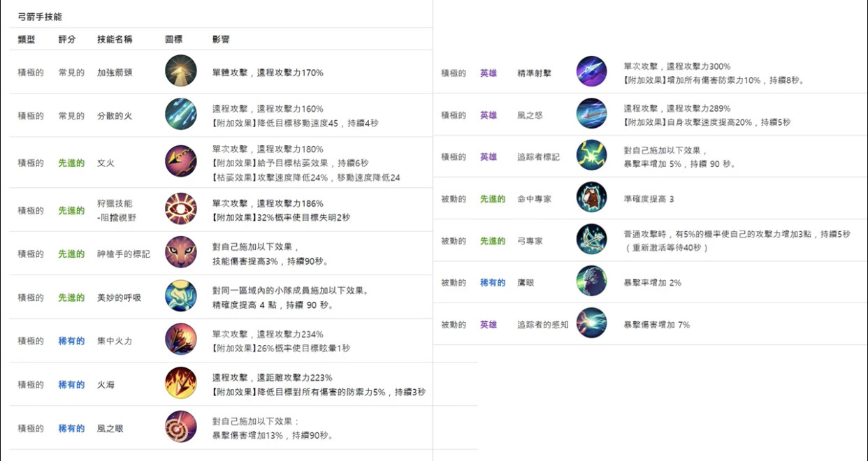Viewport: 868px width, 461px height.
Task: Select the 分散的火 skill icon
Action: pyautogui.click(x=180, y=114)
